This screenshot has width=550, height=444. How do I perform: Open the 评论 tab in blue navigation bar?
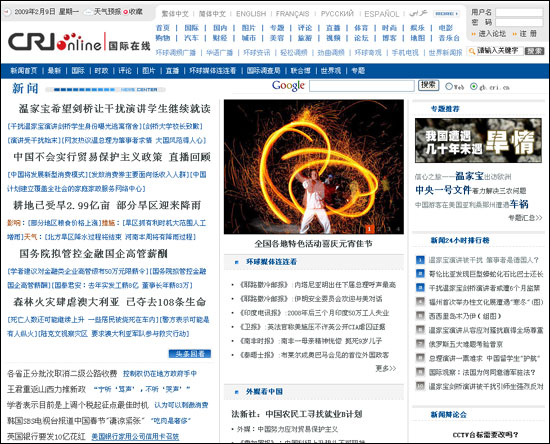125,70
